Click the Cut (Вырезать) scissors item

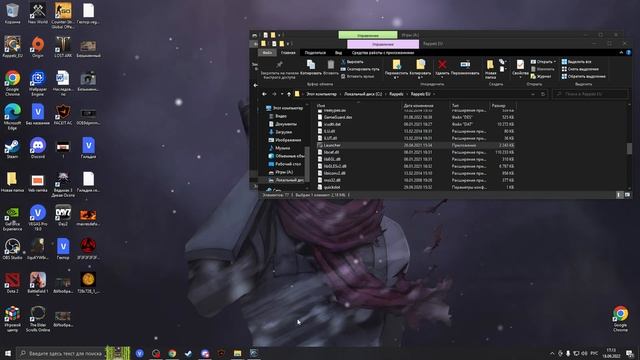point(352,62)
